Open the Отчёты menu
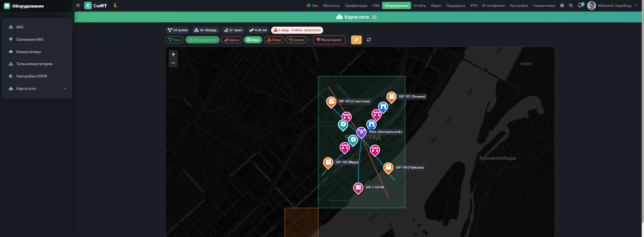 [x=420, y=6]
